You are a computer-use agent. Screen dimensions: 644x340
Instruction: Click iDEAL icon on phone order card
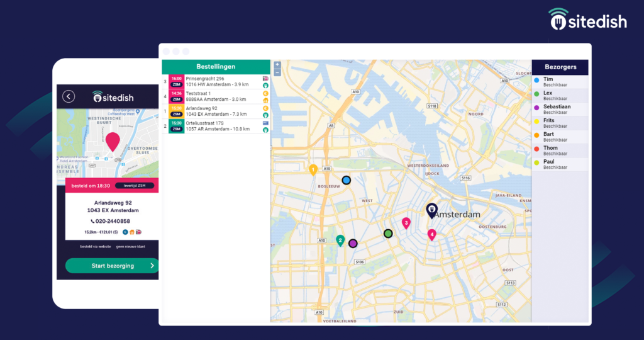(x=138, y=232)
